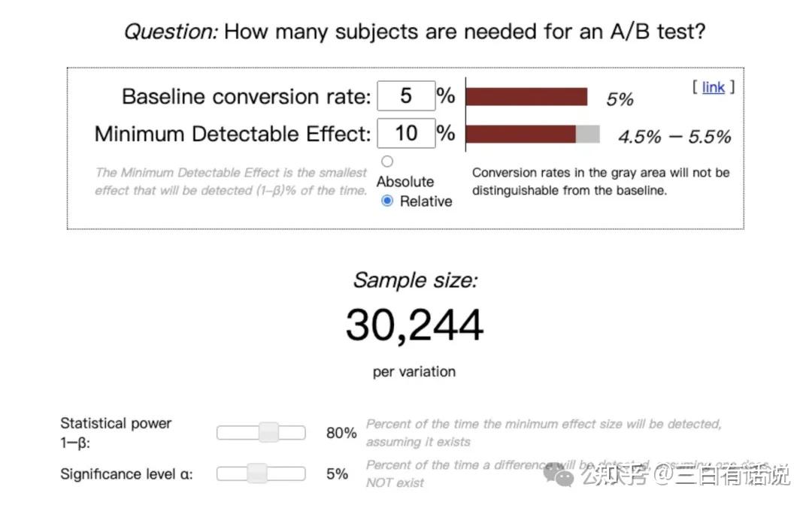
Task: Click the 80% statistical power value
Action: (x=341, y=433)
